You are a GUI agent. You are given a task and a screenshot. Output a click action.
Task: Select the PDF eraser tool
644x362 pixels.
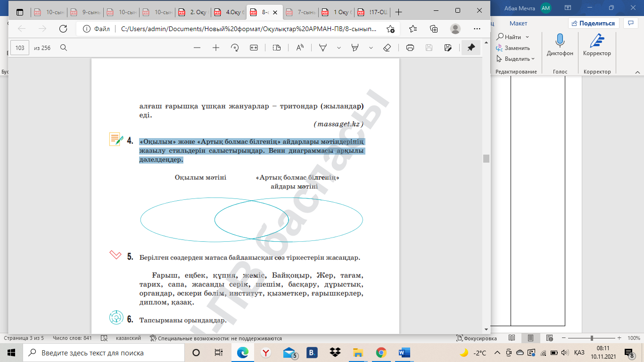pos(387,48)
